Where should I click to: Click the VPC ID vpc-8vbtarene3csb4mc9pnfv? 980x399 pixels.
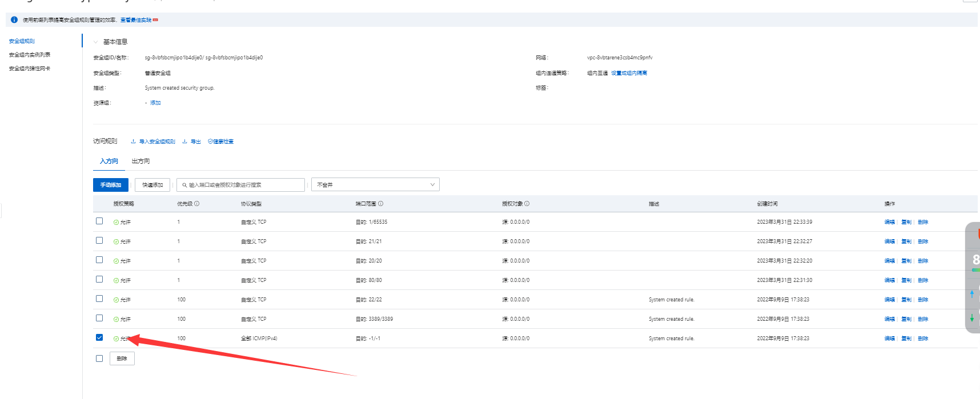coord(620,58)
